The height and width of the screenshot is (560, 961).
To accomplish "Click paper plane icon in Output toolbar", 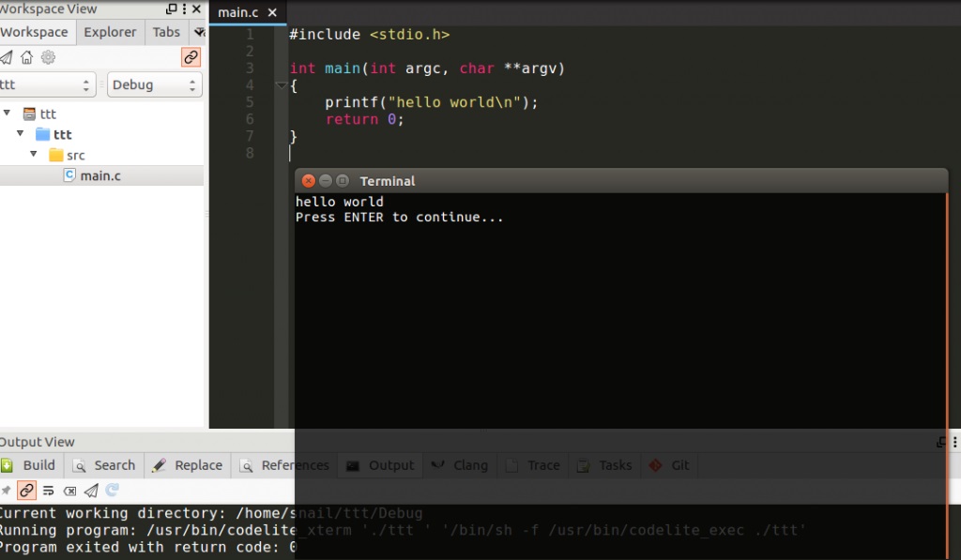I will tap(91, 491).
